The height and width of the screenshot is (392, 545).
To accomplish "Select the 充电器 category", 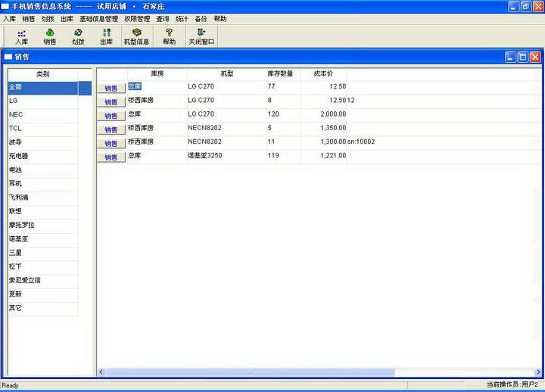I will [42, 157].
